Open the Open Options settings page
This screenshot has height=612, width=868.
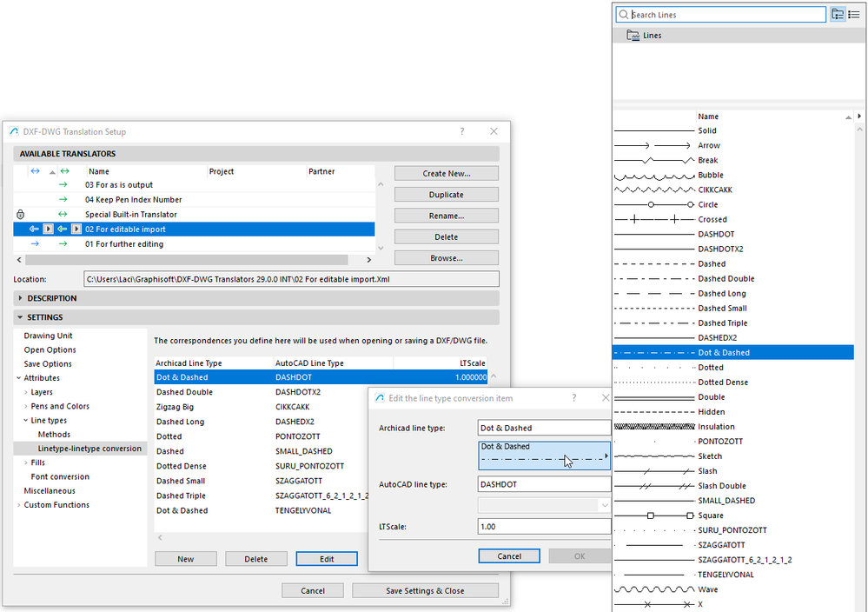point(50,349)
